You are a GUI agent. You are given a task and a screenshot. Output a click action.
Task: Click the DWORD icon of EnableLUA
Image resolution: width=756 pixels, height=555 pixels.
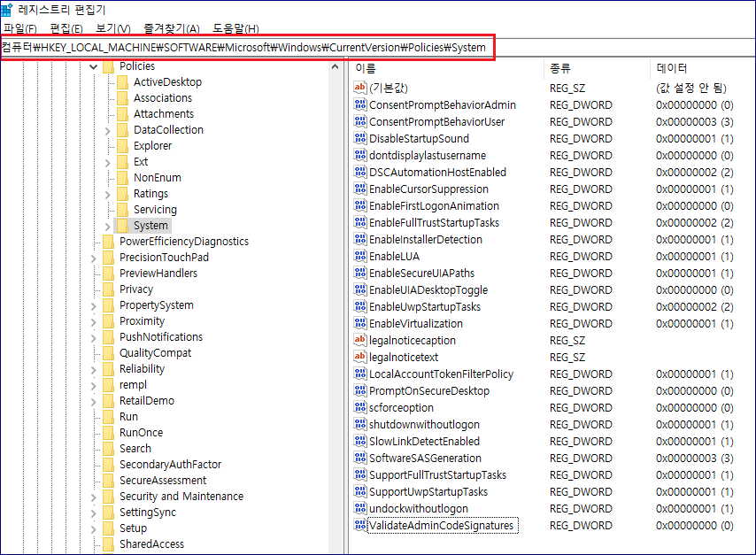click(x=360, y=256)
